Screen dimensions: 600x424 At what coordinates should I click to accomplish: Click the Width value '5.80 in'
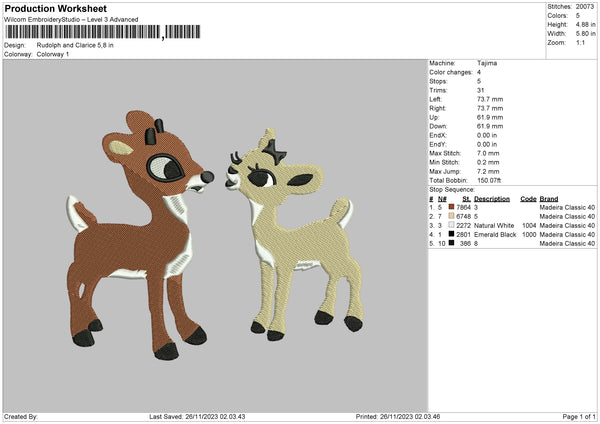coord(585,34)
